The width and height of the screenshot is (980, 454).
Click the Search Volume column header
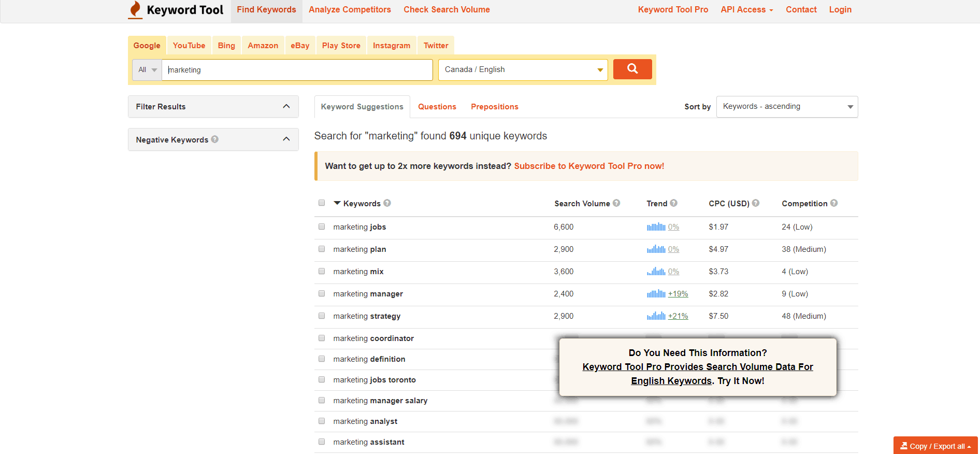click(582, 204)
